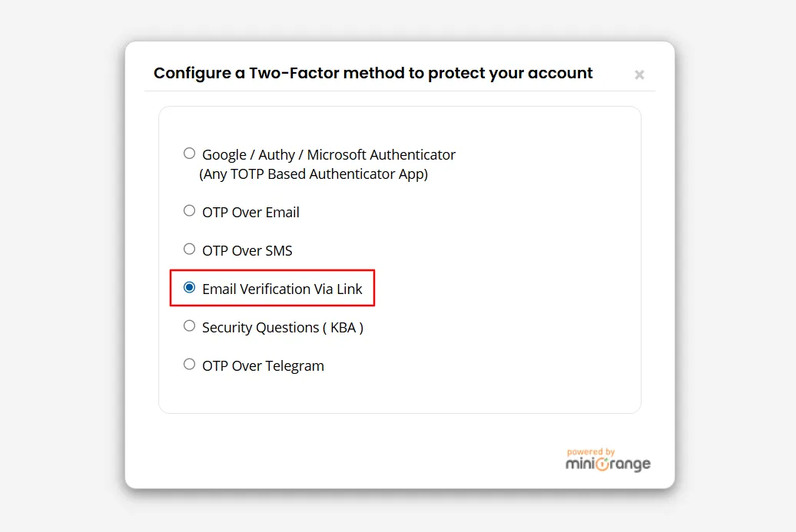Click the highlighted red-outlined option
This screenshot has width=796, height=532.
tap(273, 288)
